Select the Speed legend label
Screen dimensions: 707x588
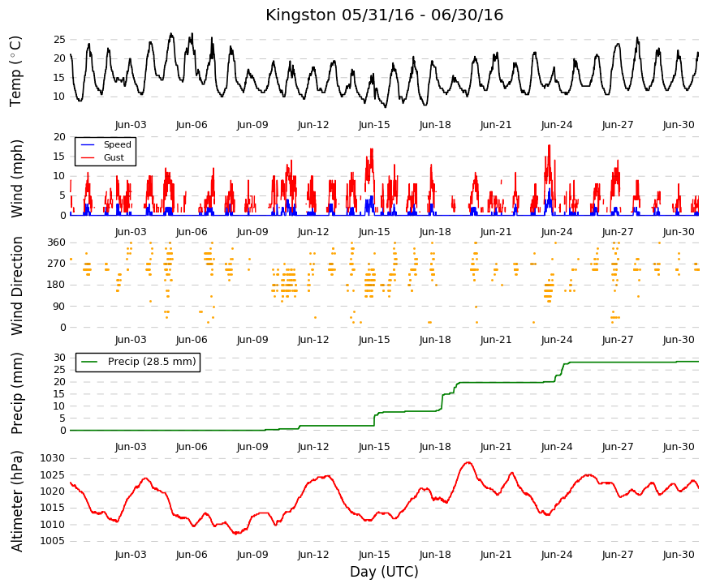[x=117, y=144]
